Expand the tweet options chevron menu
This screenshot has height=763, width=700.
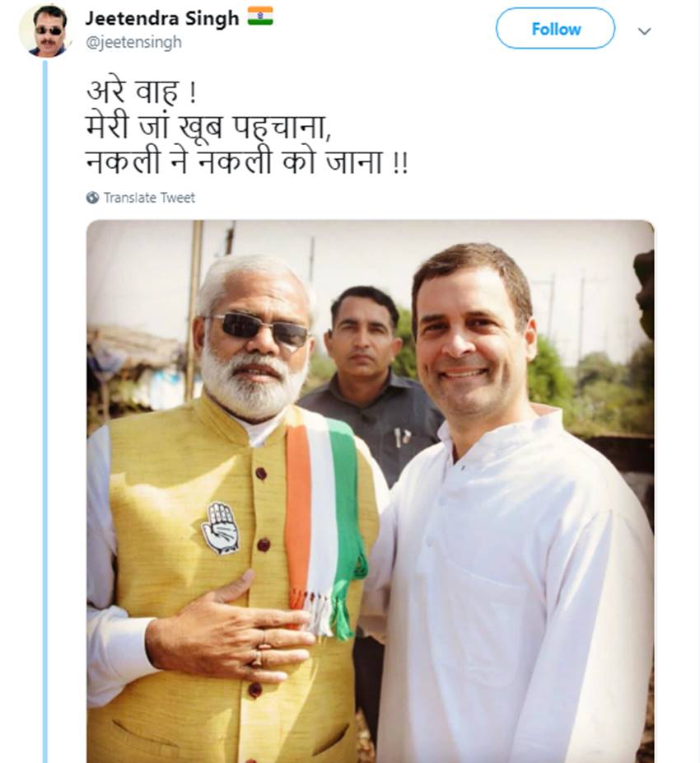[644, 31]
